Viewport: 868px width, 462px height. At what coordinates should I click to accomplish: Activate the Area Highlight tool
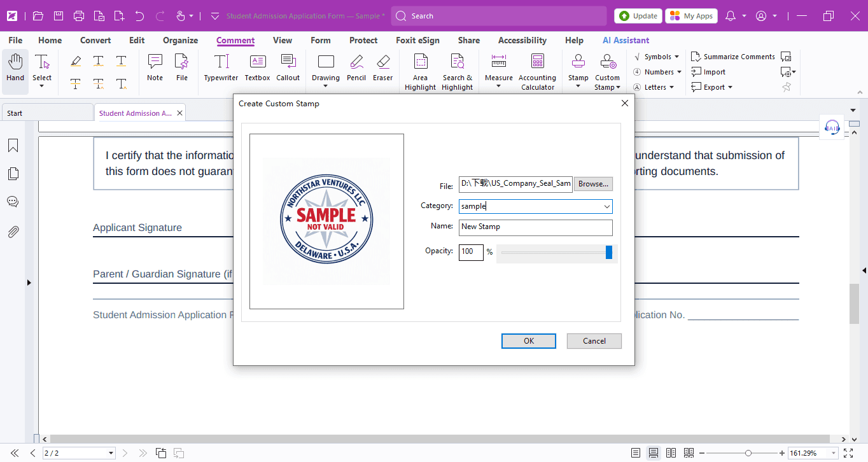(421, 73)
